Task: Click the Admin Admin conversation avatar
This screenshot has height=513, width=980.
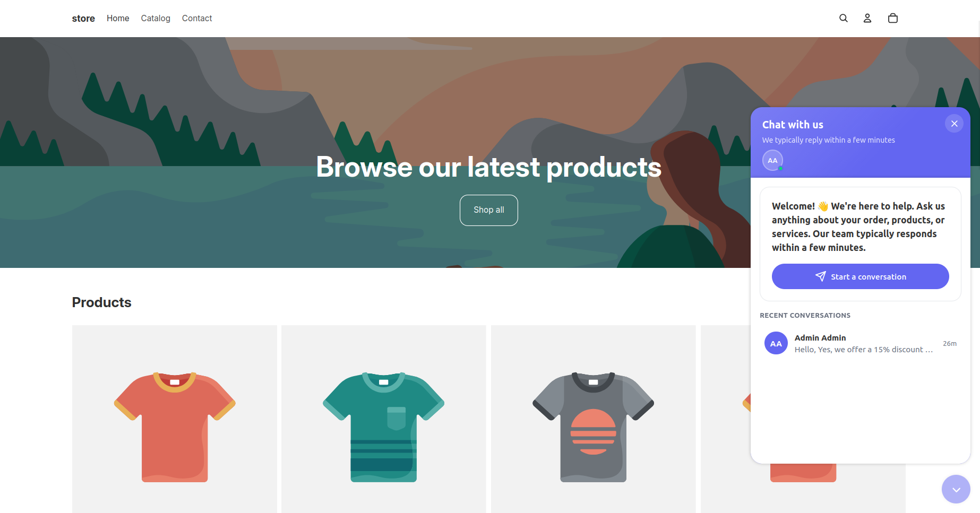Action: 776,343
